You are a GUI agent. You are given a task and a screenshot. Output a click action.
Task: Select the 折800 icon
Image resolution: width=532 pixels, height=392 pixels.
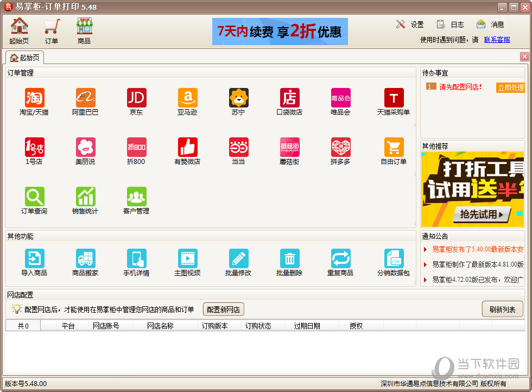[x=136, y=147]
